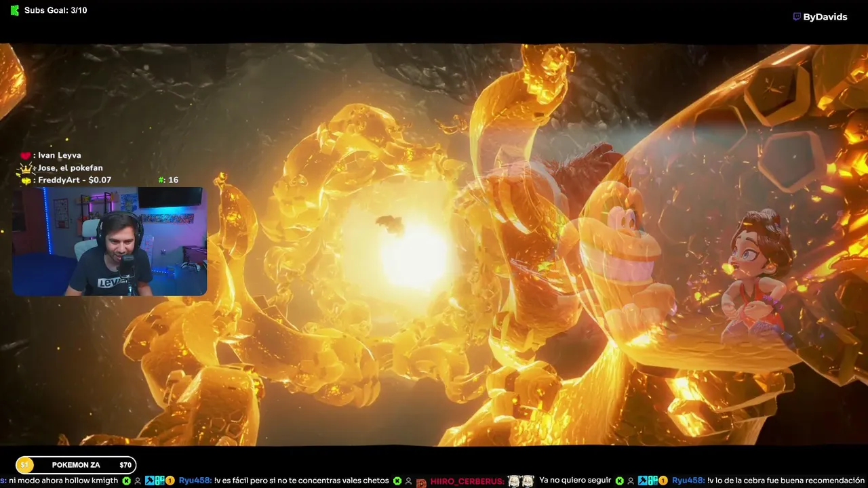Viewport: 868px width, 488px height.
Task: Click the red heart follower icon
Action: tap(26, 156)
